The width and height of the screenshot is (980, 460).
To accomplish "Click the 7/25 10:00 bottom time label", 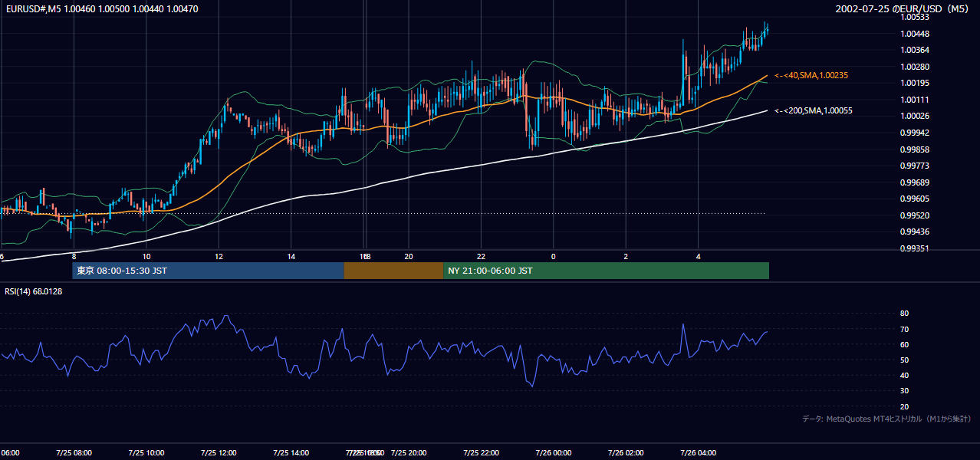I will (146, 453).
